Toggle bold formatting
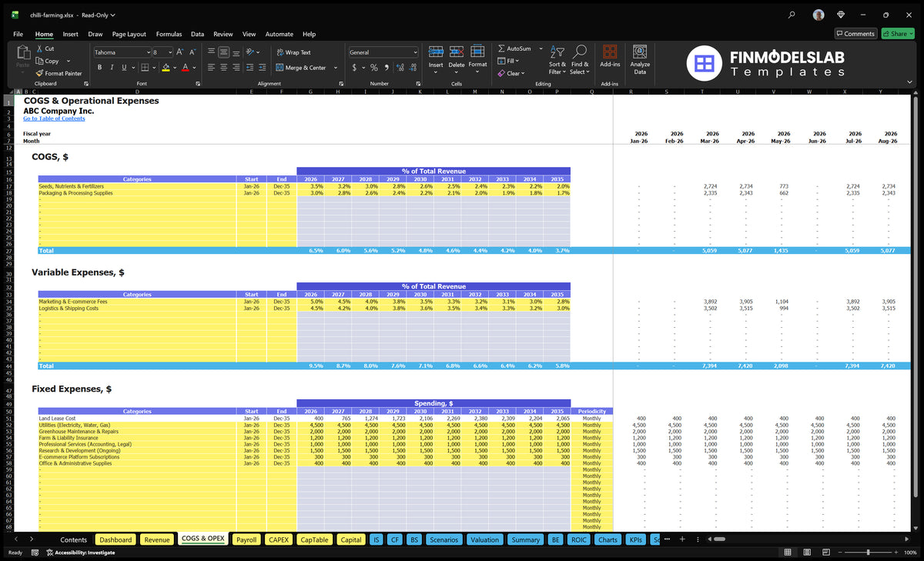This screenshot has width=924, height=561. (99, 68)
